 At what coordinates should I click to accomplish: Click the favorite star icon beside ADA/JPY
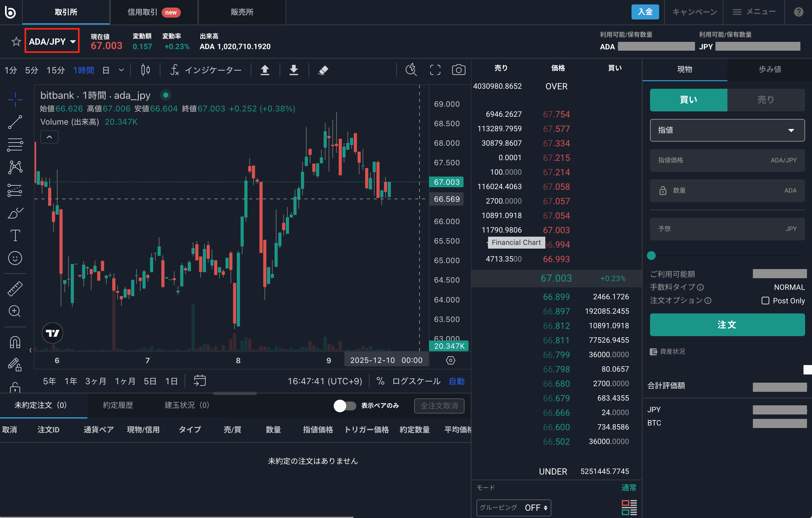tap(16, 42)
